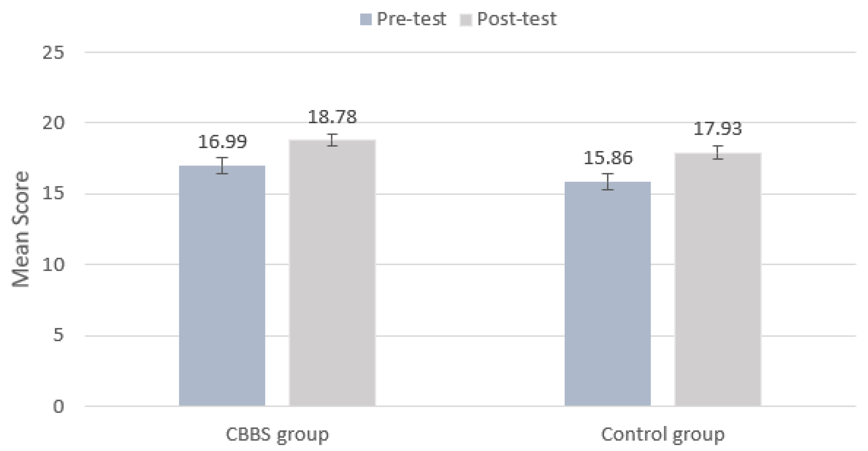Click the Mean Score axis title

(21, 229)
